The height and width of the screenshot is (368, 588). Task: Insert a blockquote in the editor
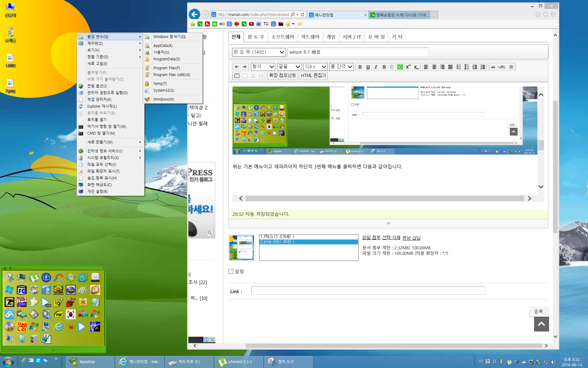(493, 67)
